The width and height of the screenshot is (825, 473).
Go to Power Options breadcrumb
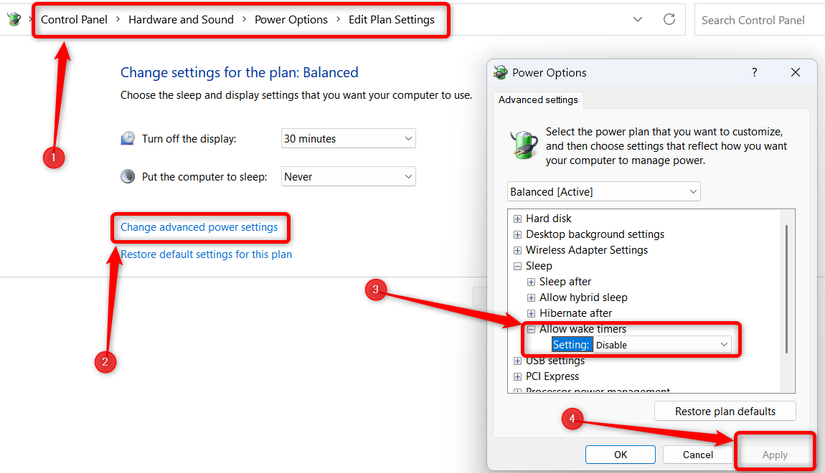(x=291, y=19)
